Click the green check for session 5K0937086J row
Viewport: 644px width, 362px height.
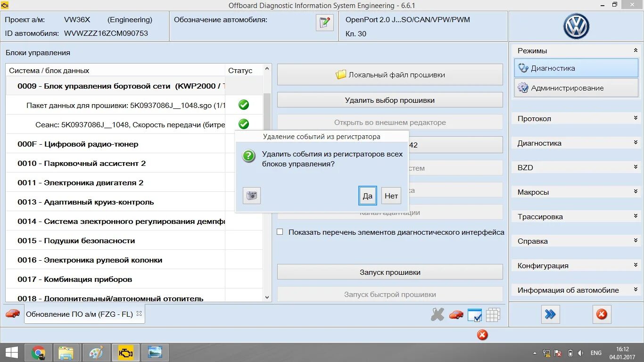coord(244,124)
